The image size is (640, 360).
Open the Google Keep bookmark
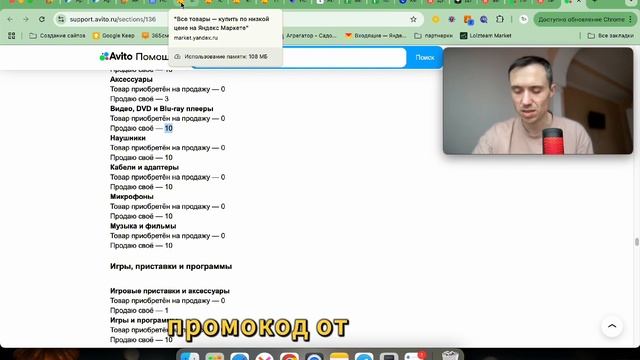[114, 36]
